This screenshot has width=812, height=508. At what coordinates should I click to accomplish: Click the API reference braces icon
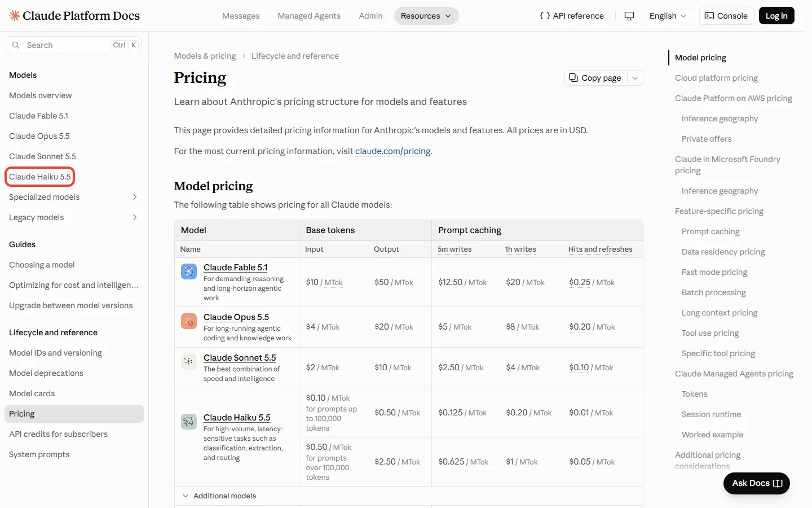pyautogui.click(x=545, y=16)
